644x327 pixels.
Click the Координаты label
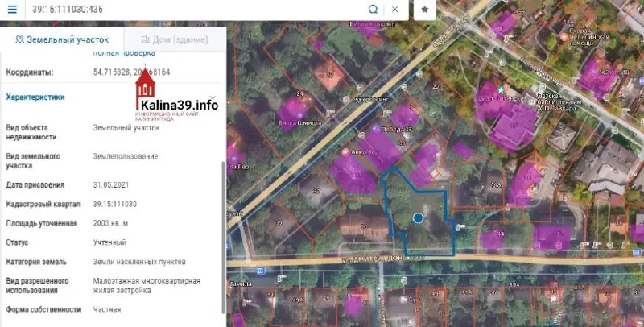[30, 72]
